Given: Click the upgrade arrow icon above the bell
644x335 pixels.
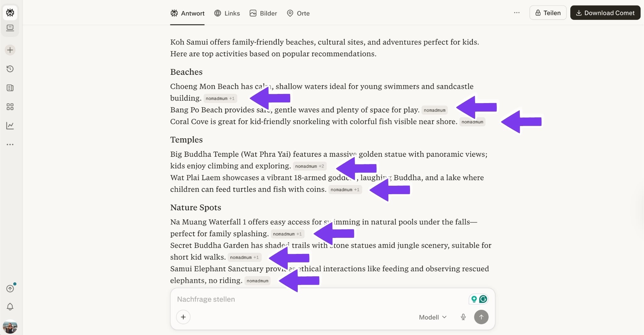Looking at the screenshot, I should pos(10,288).
